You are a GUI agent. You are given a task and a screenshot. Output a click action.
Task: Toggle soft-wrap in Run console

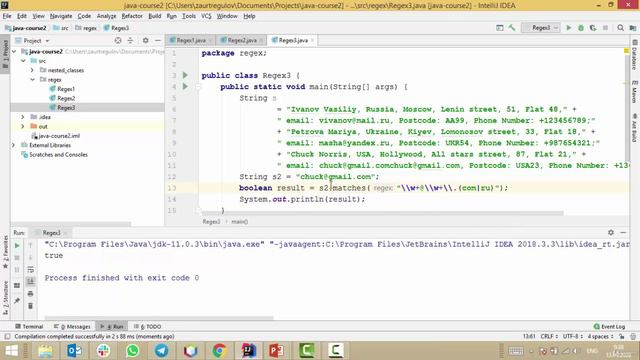pyautogui.click(x=31, y=269)
